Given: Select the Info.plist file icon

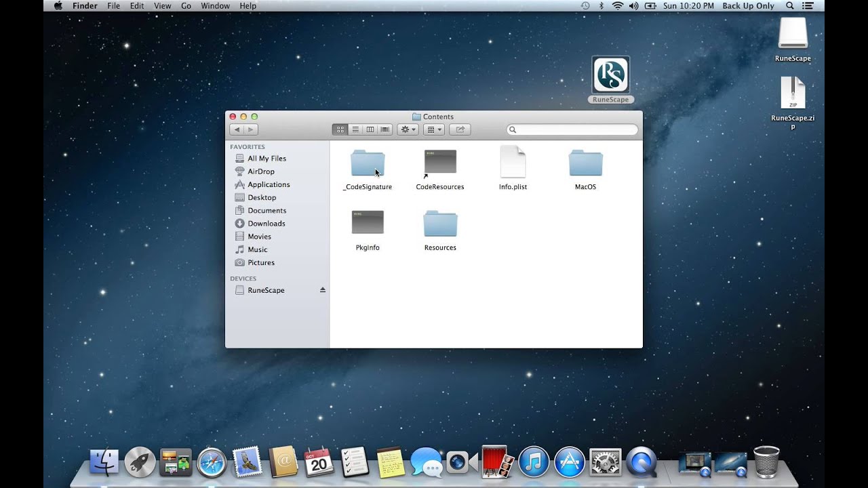Looking at the screenshot, I should [x=513, y=162].
